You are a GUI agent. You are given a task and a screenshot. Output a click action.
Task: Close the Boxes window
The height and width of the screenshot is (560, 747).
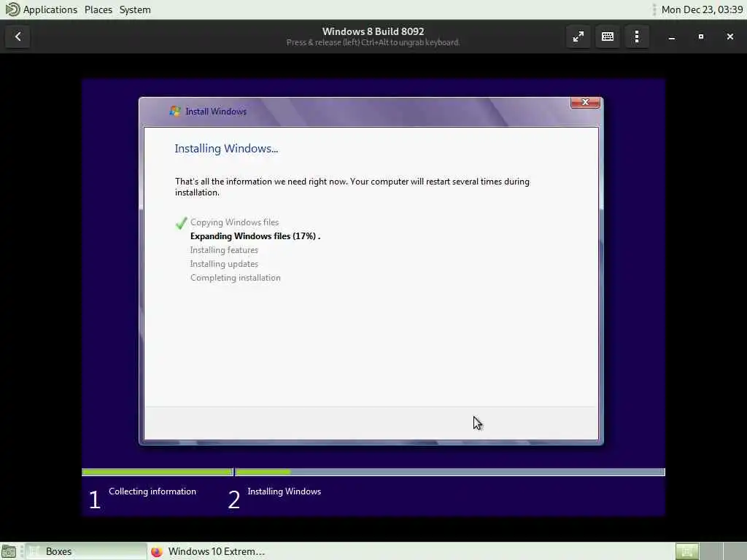click(x=729, y=36)
